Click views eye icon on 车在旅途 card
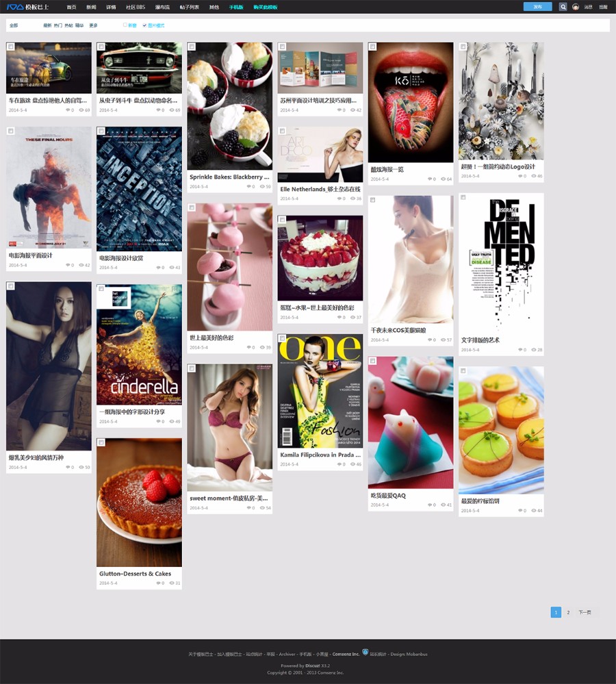This screenshot has height=684, width=616. tap(81, 110)
